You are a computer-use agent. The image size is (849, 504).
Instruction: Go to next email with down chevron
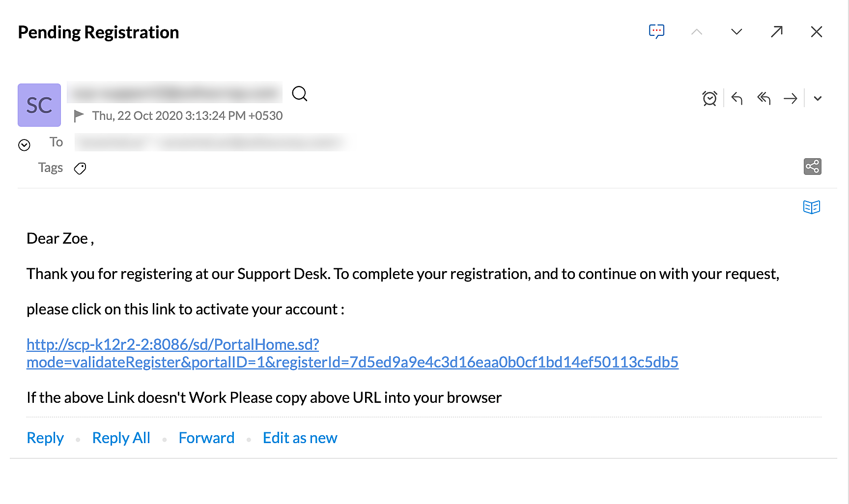coord(736,32)
